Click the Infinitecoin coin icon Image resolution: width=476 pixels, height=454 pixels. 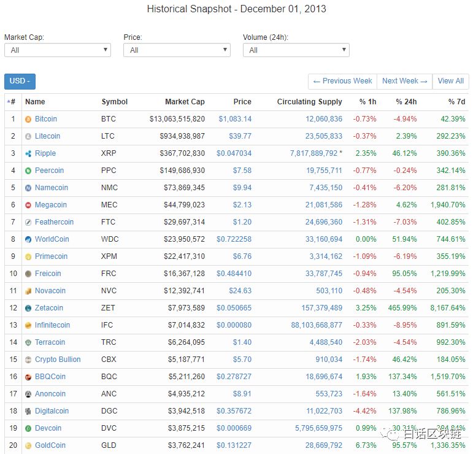coord(28,326)
